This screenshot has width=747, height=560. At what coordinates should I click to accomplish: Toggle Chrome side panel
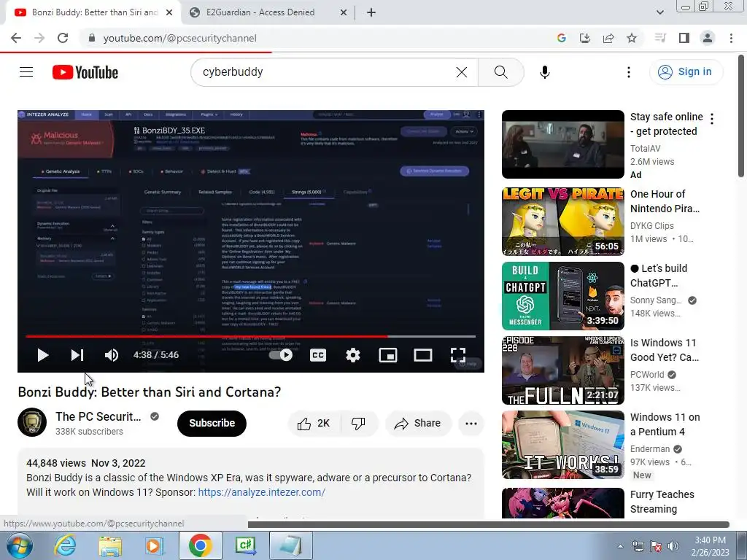coord(684,38)
